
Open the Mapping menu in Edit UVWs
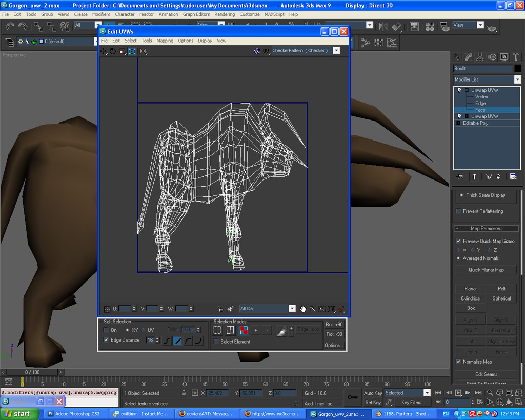[x=165, y=41]
